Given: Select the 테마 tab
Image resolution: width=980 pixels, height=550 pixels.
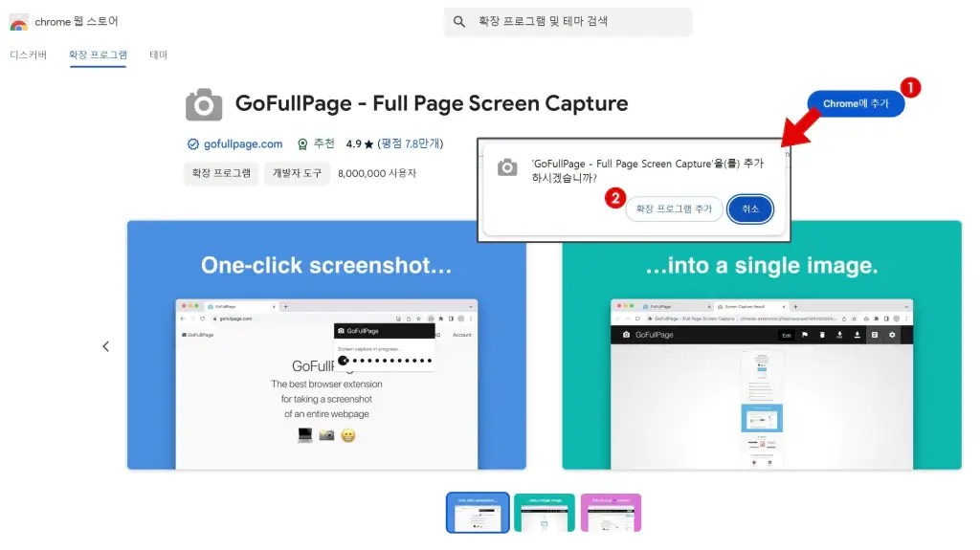Looking at the screenshot, I should pyautogui.click(x=159, y=55).
